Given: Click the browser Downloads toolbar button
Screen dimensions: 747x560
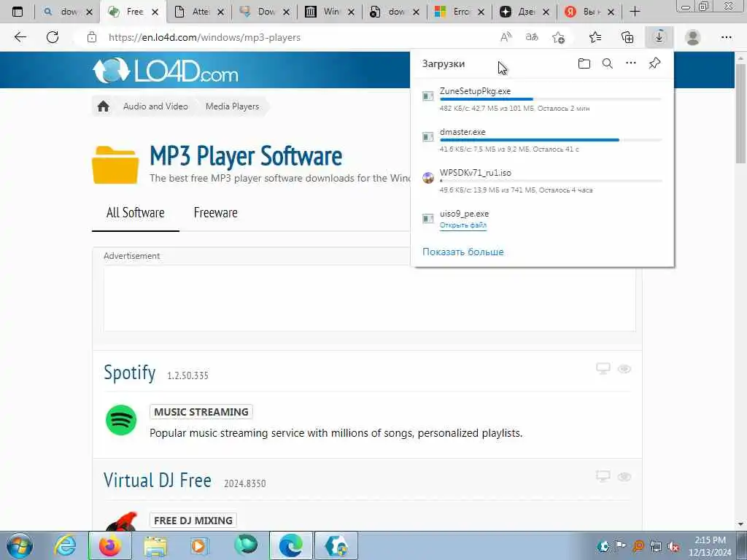Looking at the screenshot, I should [x=659, y=37].
